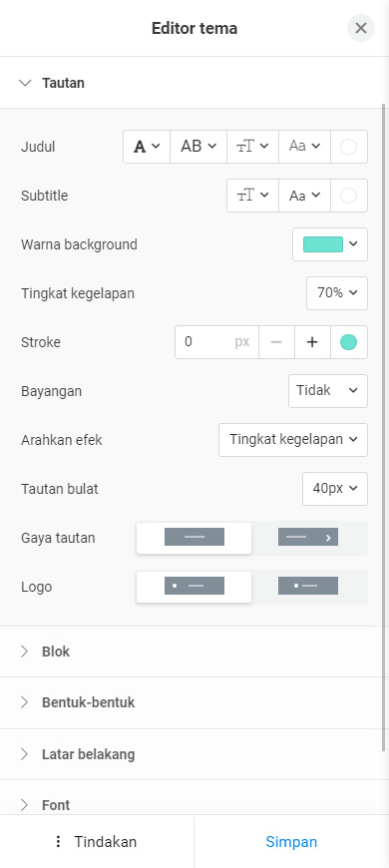Increase stroke width with plus button
This screenshot has width=389, height=868.
tap(312, 342)
